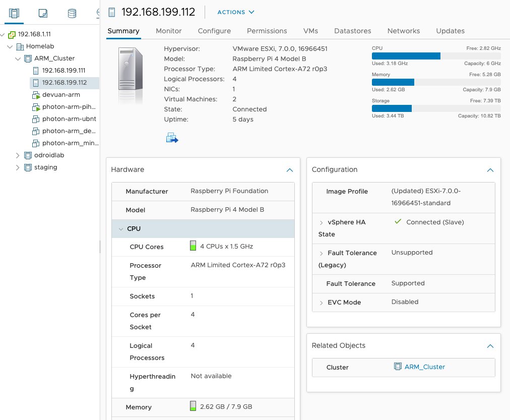Click odroidlab cluster icon
Screen dimensions: 510x420
pos(28,155)
